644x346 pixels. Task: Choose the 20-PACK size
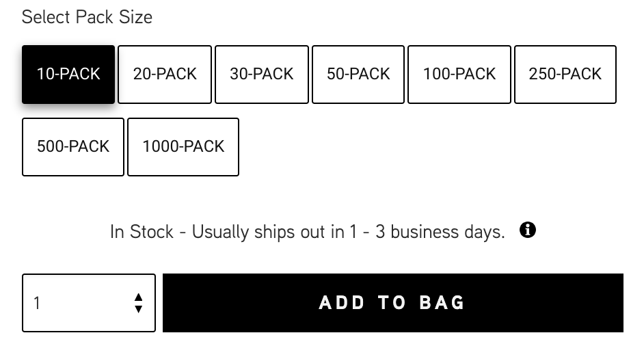click(x=165, y=75)
